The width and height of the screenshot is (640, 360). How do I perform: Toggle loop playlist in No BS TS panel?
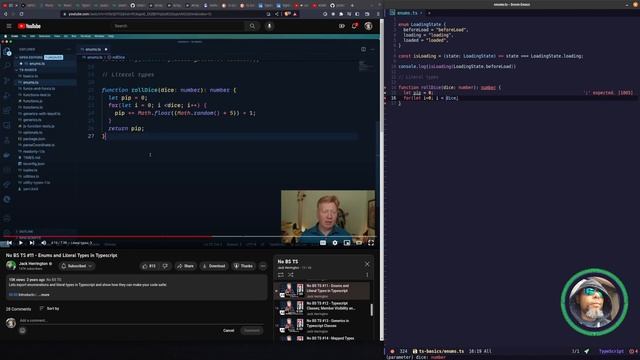click(281, 275)
